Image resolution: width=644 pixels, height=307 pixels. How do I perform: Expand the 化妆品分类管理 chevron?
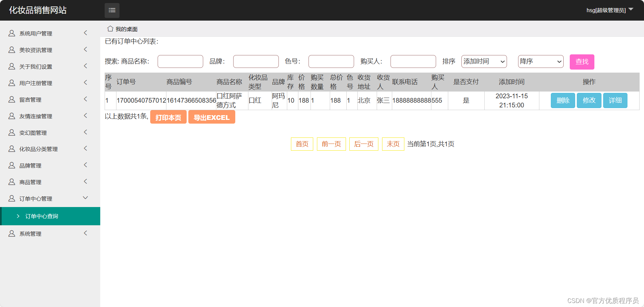pyautogui.click(x=85, y=148)
